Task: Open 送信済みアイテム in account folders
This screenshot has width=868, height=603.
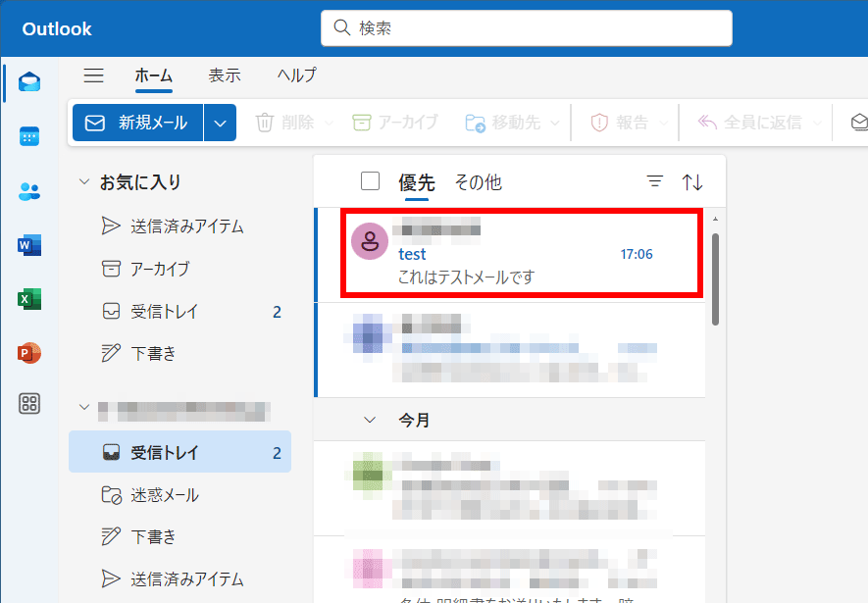Action: (x=179, y=579)
